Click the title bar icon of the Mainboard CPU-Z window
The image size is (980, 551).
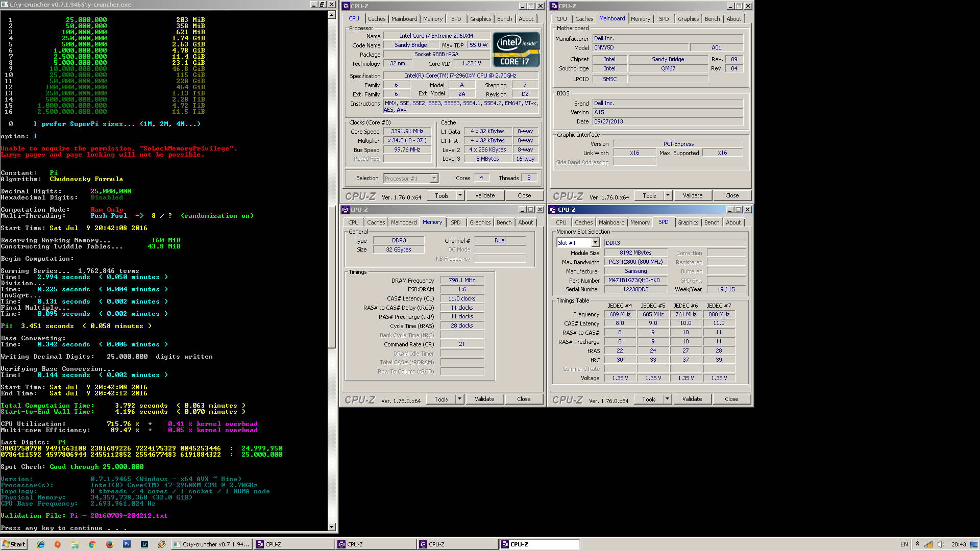point(554,6)
